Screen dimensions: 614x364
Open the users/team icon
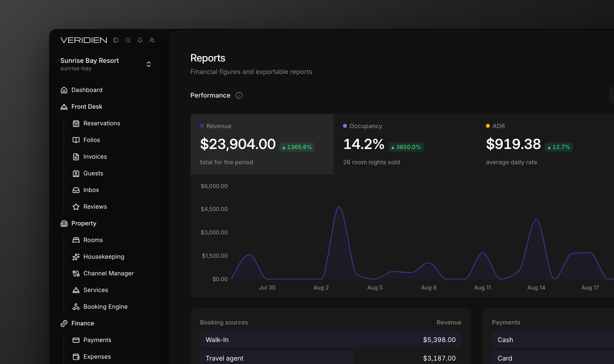(x=152, y=40)
